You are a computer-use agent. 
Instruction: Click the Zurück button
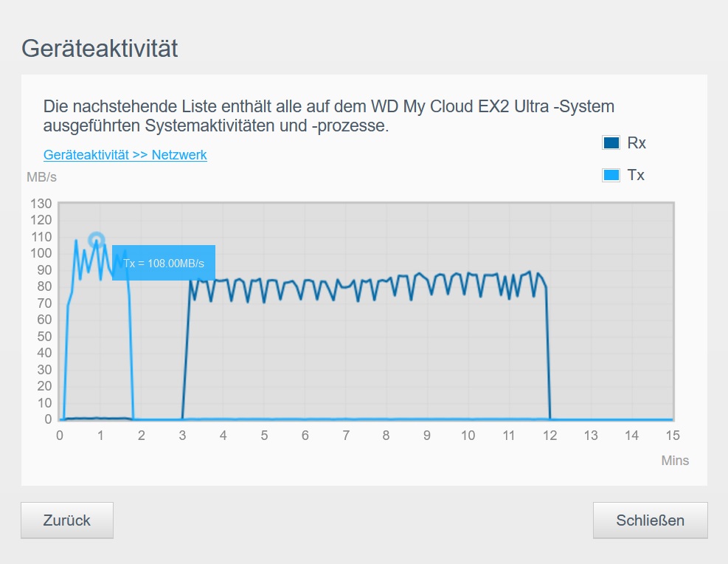67,520
